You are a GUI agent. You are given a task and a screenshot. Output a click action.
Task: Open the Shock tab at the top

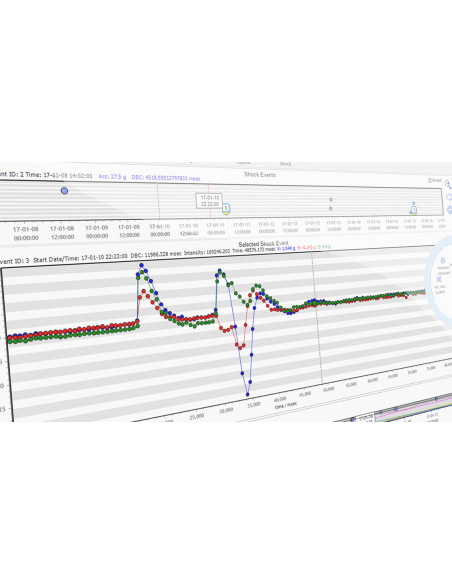coord(285,164)
